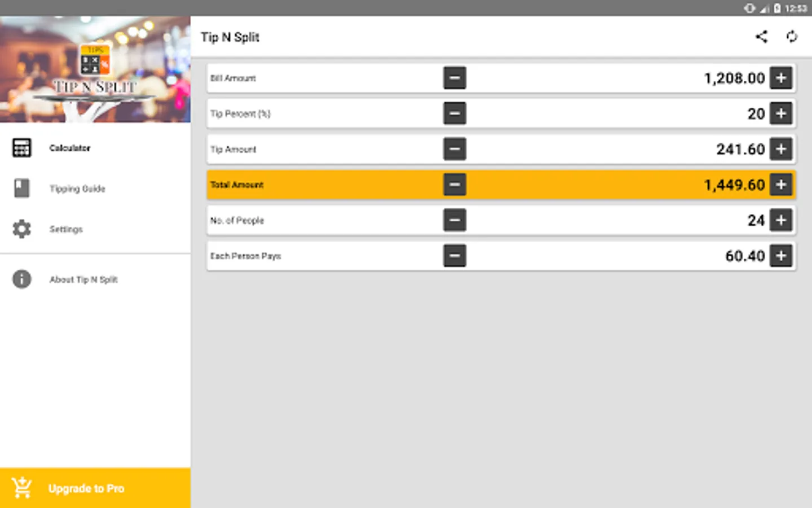Click the signal strength status icon
Screen dimensions: 812x508
point(765,8)
